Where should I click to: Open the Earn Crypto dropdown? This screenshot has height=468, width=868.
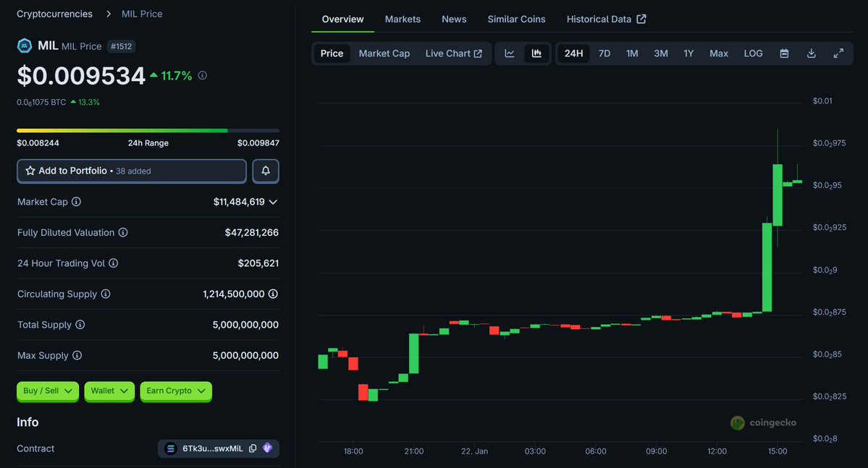click(175, 391)
